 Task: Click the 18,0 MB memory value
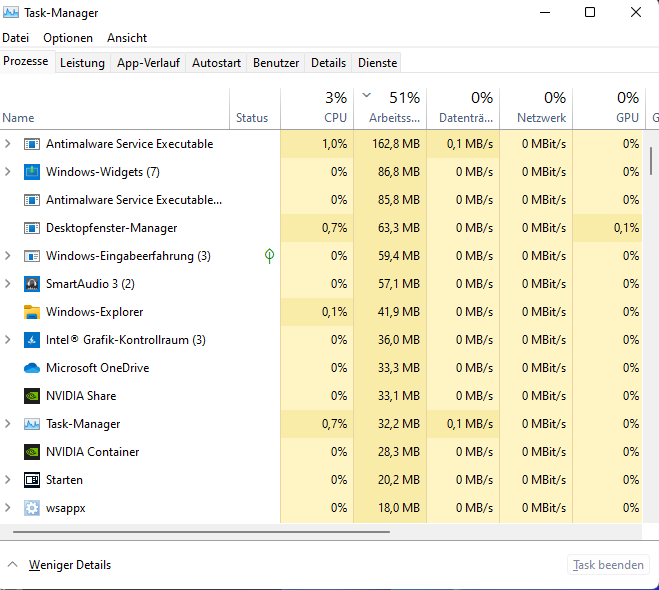(399, 508)
